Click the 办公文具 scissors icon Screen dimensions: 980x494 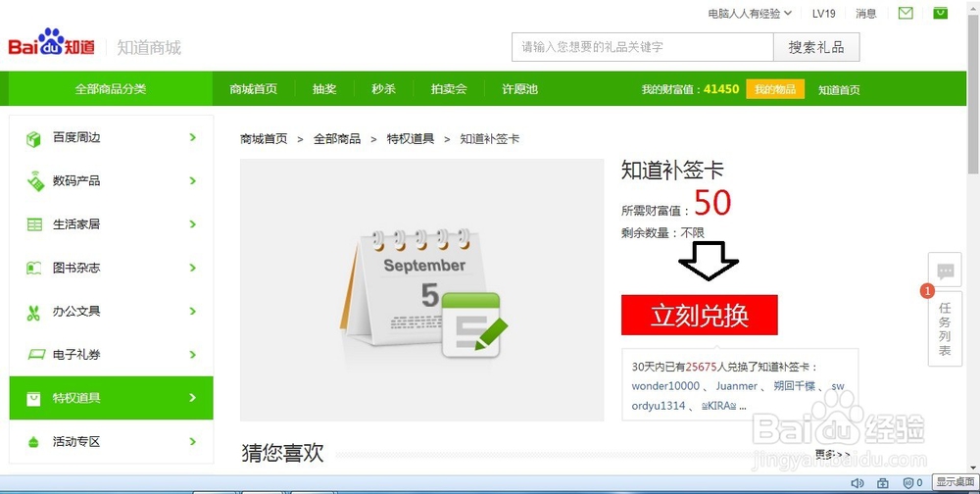tap(33, 312)
